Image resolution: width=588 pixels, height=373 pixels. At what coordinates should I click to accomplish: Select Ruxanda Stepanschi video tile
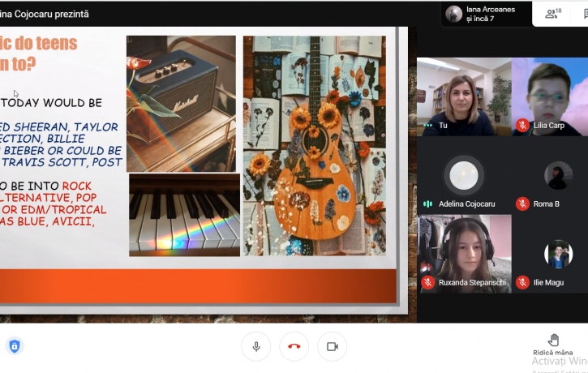point(464,254)
